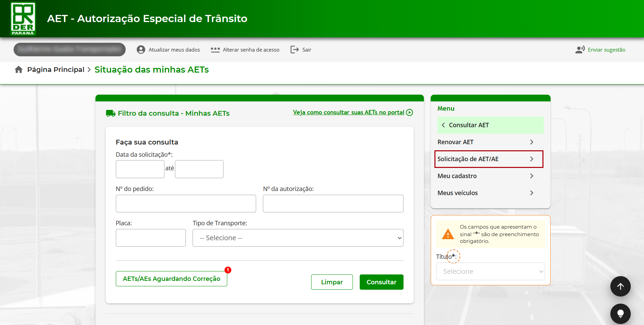Select Consultar AET menu item

490,125
